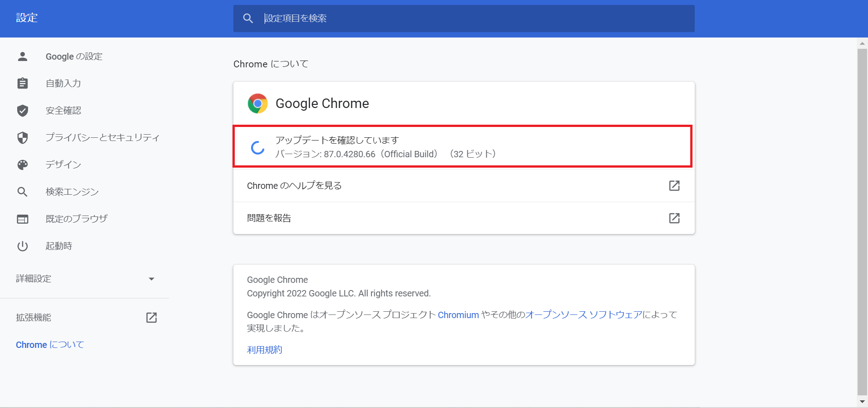
Task: Click the clipboard icon for 自動入力
Action: pyautogui.click(x=23, y=84)
